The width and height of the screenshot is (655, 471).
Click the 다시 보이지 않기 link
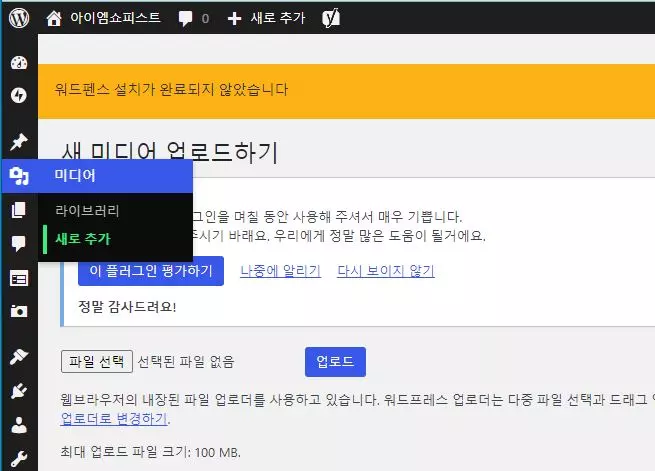click(386, 271)
